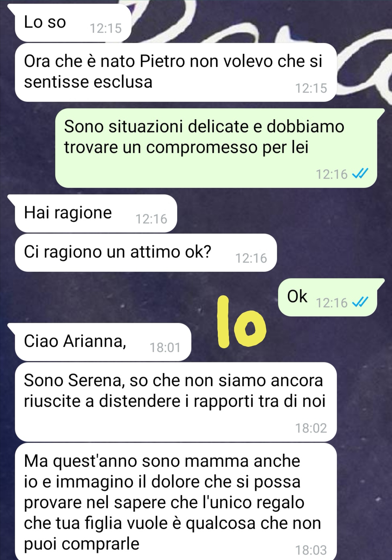This screenshot has width=392, height=560.
Task: Tap the 'Lo so' message bubble
Action: point(73,23)
